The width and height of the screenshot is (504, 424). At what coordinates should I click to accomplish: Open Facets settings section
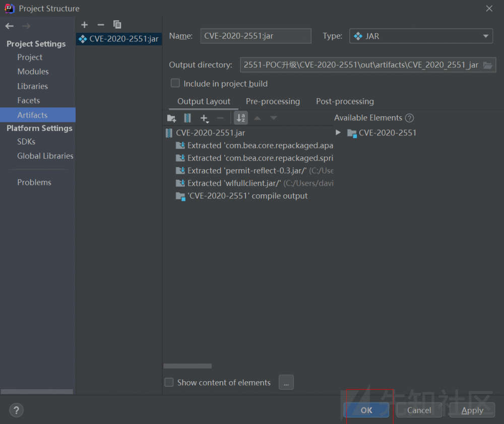[x=28, y=101]
